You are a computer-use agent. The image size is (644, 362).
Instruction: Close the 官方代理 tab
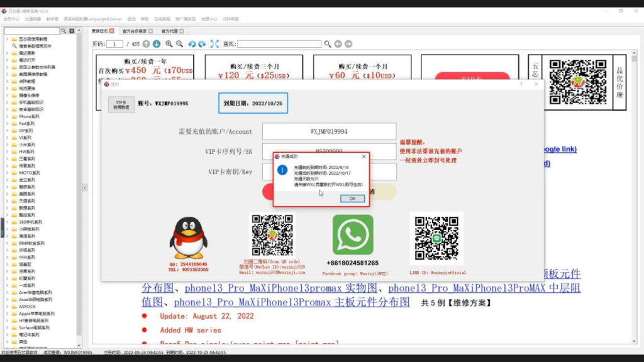[x=182, y=31]
